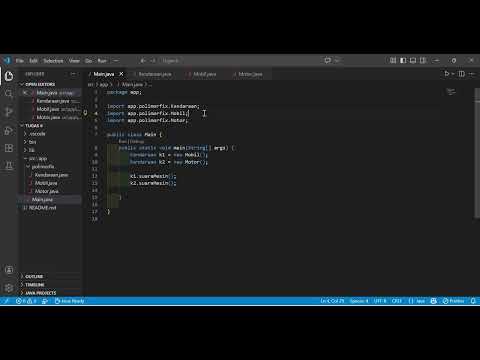Click the Java language mode selector
The height and width of the screenshot is (360, 480).
(x=417, y=301)
